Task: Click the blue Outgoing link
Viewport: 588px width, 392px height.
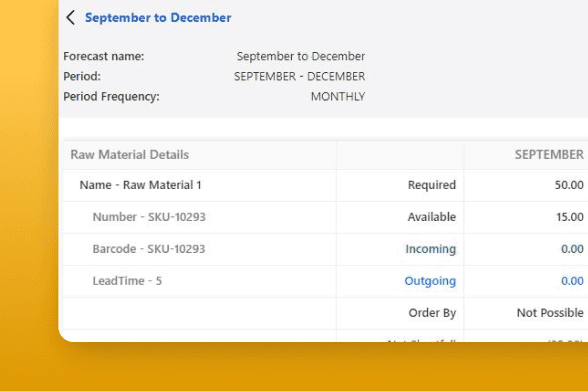Action: (430, 281)
